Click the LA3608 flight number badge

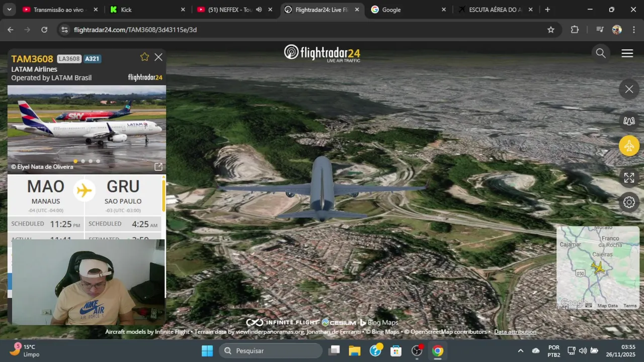pyautogui.click(x=69, y=59)
